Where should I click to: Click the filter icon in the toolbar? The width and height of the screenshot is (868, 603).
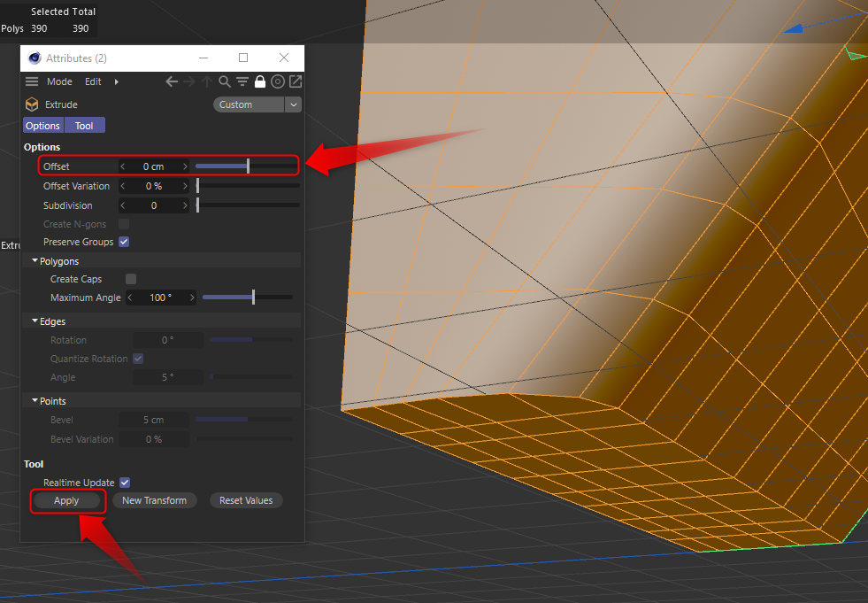click(x=242, y=81)
